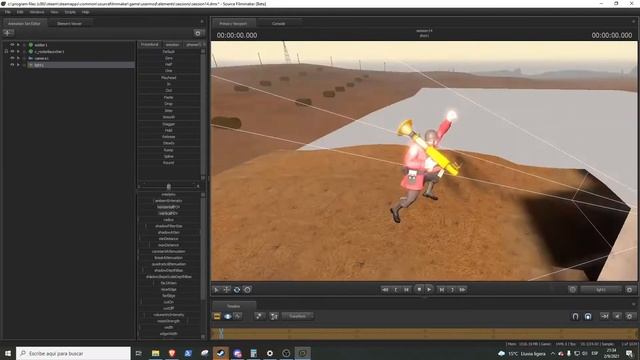This screenshot has height=360, width=640.
Task: Step to next clip edge button
Action: pyautogui.click(x=452, y=289)
